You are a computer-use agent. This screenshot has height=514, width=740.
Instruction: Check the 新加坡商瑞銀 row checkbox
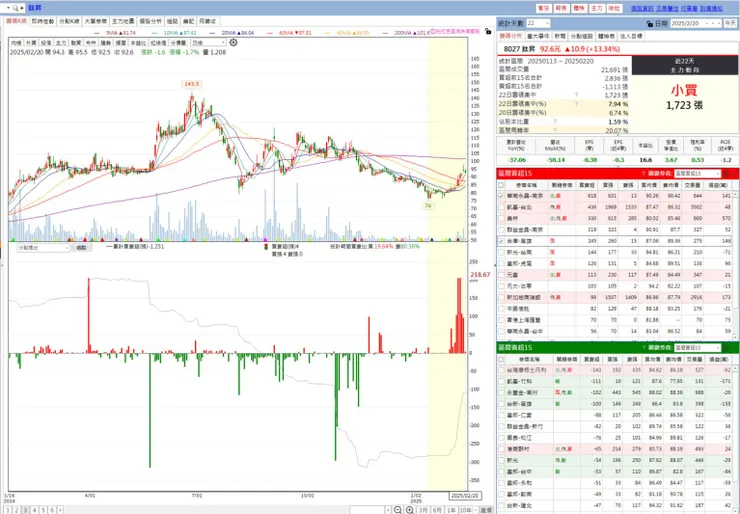click(x=501, y=298)
